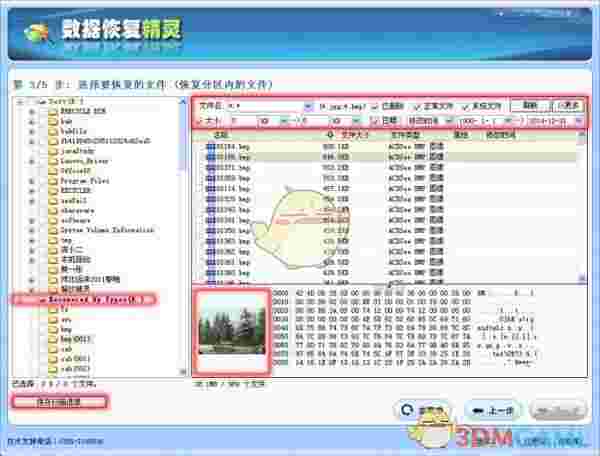
Task: Click the folder icon beside System Volume Information
Action: tap(53, 230)
